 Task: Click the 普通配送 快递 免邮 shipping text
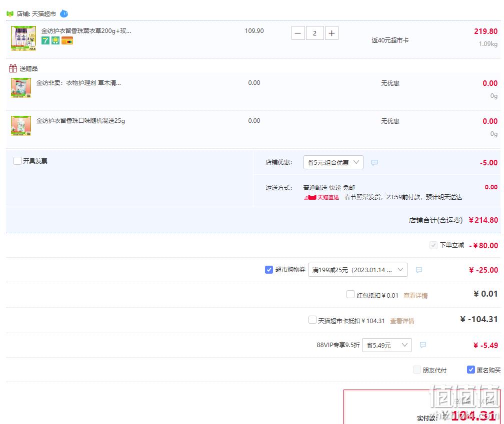coord(329,187)
